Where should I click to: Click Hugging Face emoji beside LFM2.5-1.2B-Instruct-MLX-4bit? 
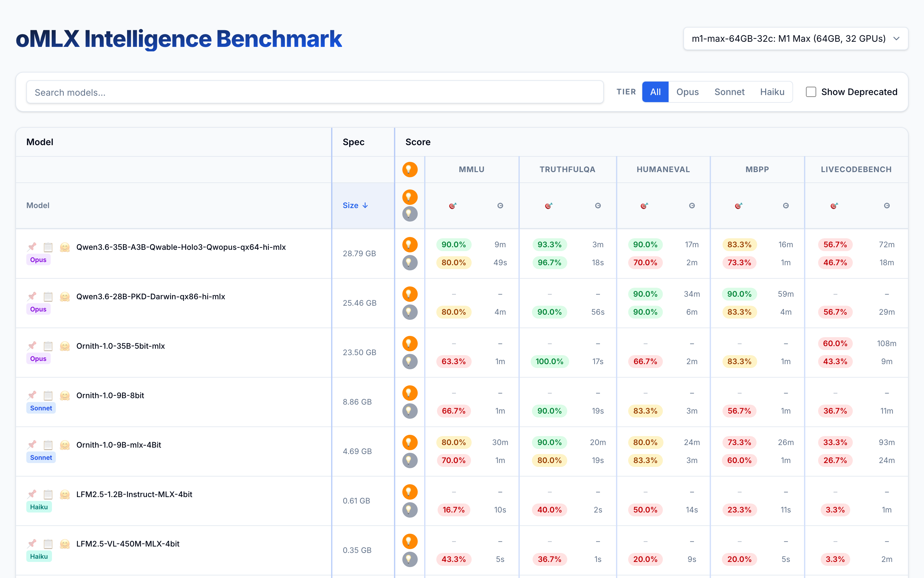click(65, 494)
